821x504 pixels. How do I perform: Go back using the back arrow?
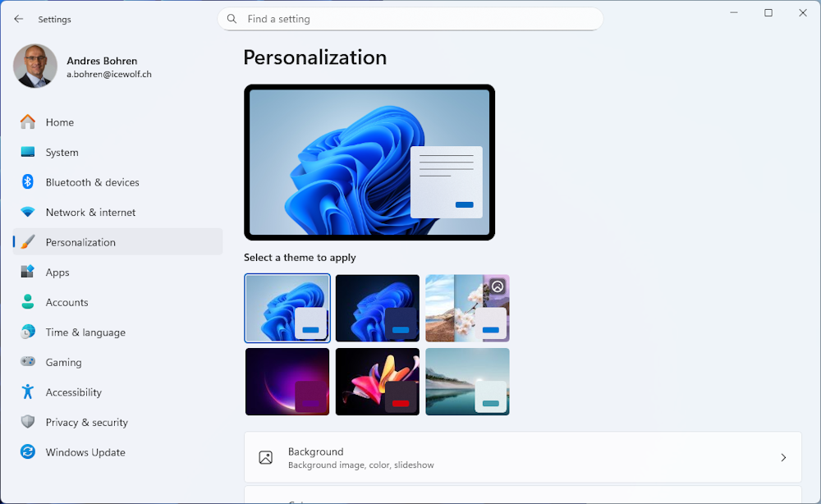[19, 19]
